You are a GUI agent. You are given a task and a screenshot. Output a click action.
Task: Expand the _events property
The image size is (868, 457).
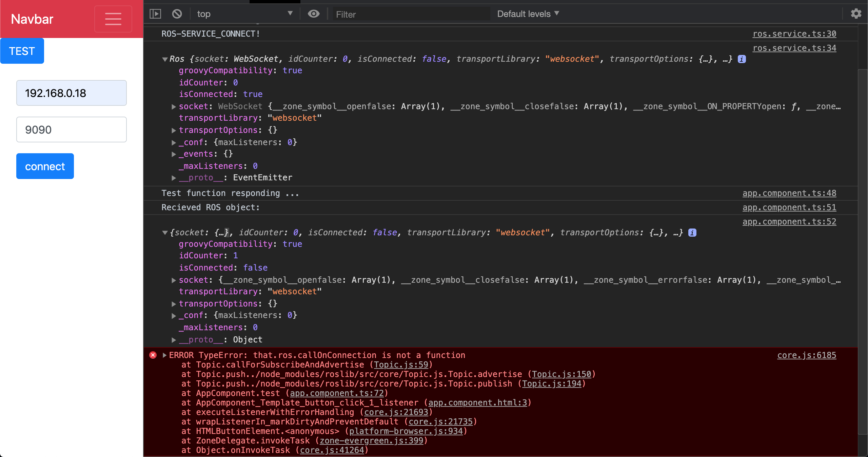click(174, 154)
